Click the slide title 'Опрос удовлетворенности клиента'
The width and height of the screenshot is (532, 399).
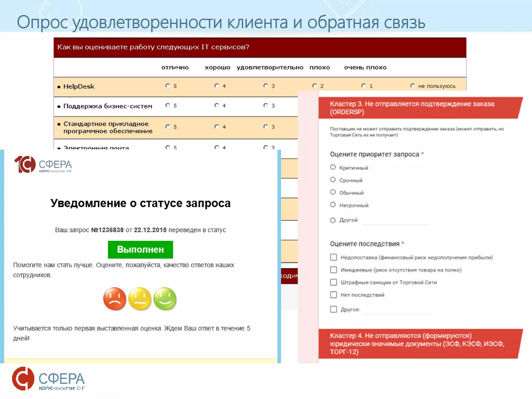click(152, 22)
